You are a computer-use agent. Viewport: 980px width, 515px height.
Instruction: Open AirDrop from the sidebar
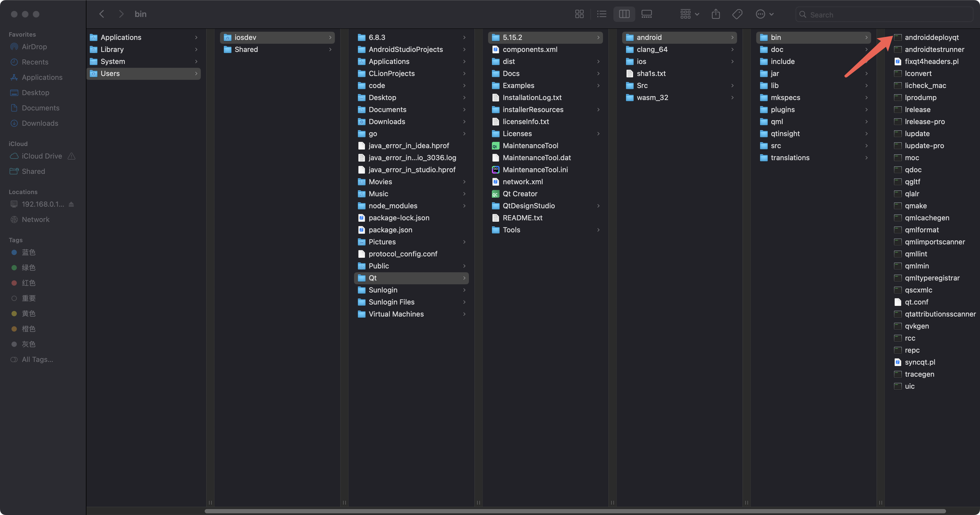tap(34, 47)
